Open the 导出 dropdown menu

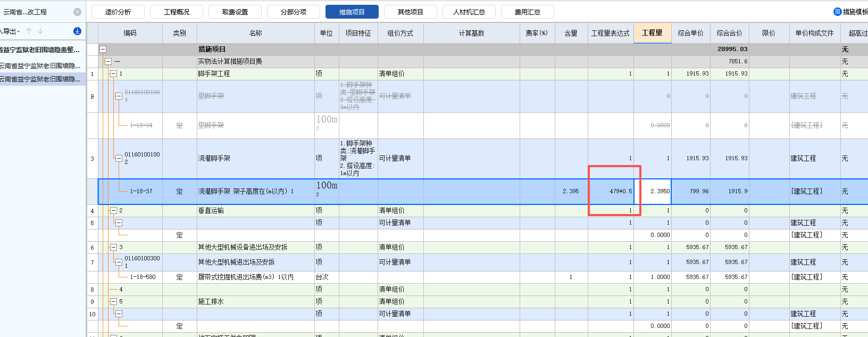tap(11, 31)
